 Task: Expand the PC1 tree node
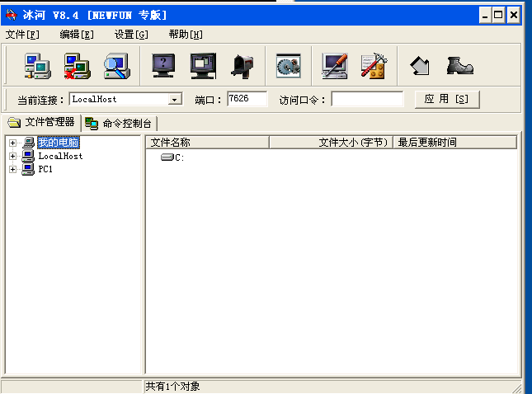[x=12, y=169]
